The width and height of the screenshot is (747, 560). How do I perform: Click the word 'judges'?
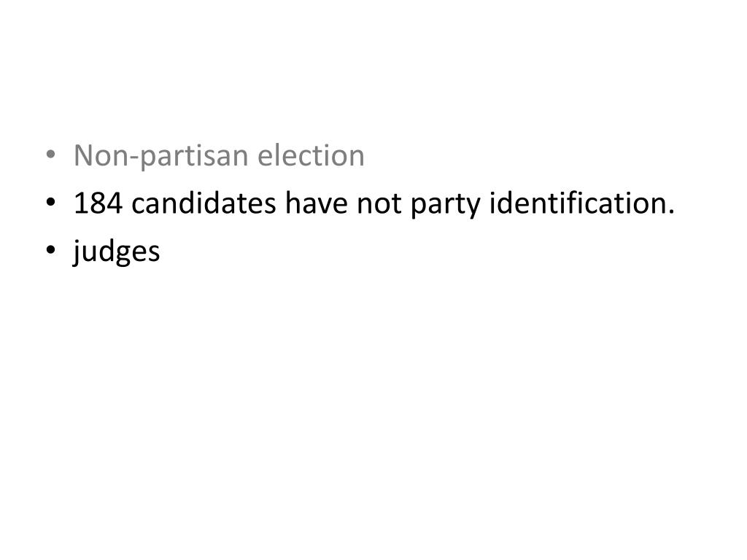pos(117,252)
